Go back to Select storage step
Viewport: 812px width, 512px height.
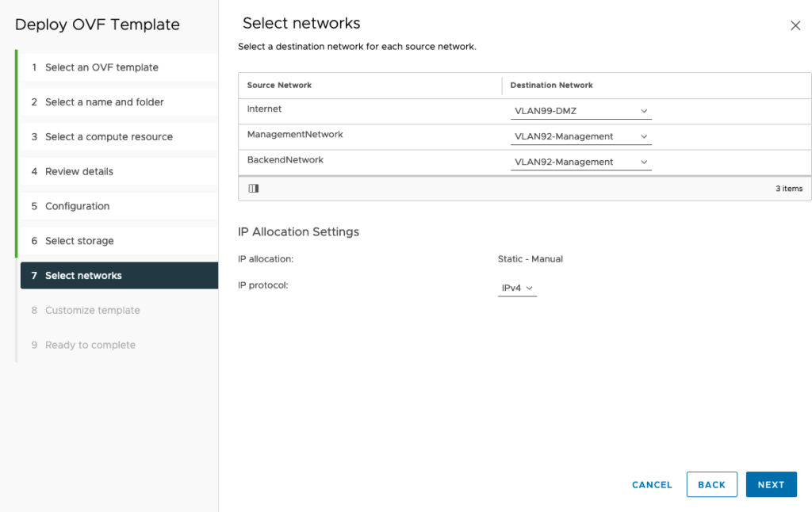79,241
